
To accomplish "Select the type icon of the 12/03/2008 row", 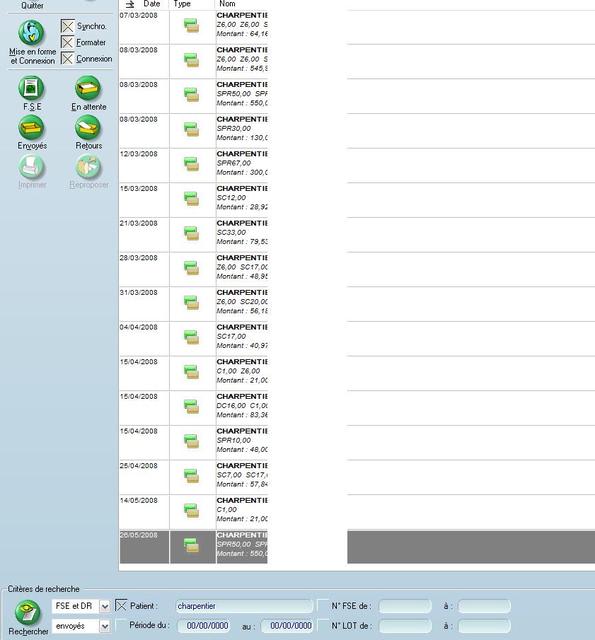I will click(191, 164).
